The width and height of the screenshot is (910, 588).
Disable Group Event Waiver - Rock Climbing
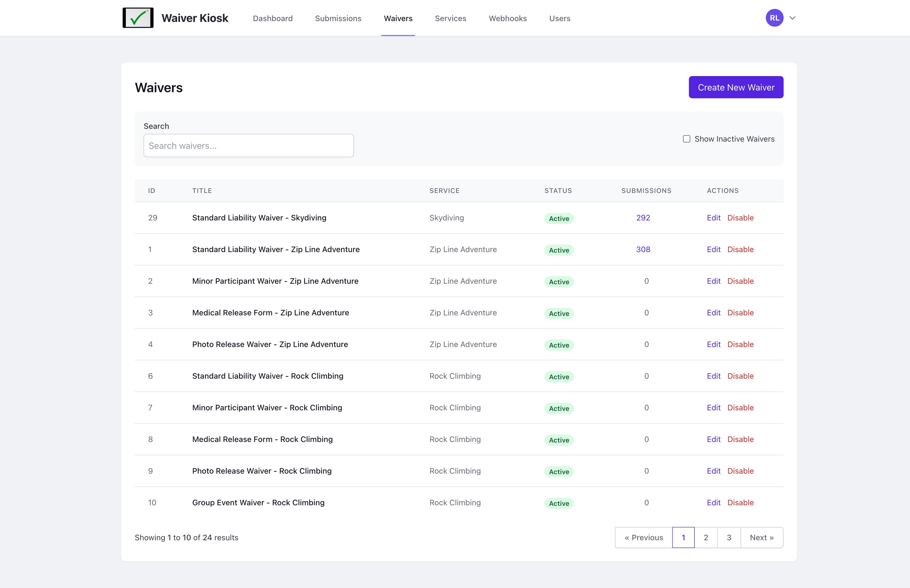coord(740,502)
